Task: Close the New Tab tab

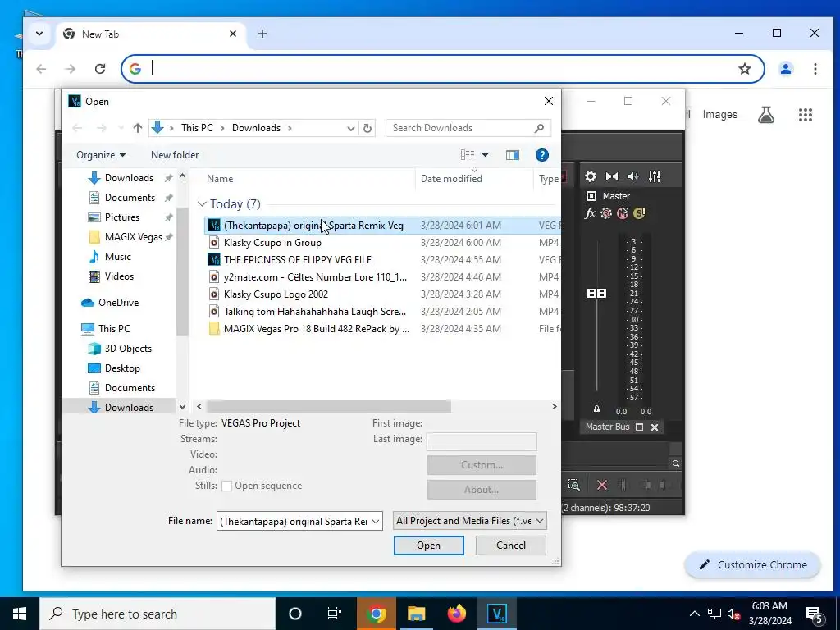Action: click(233, 34)
